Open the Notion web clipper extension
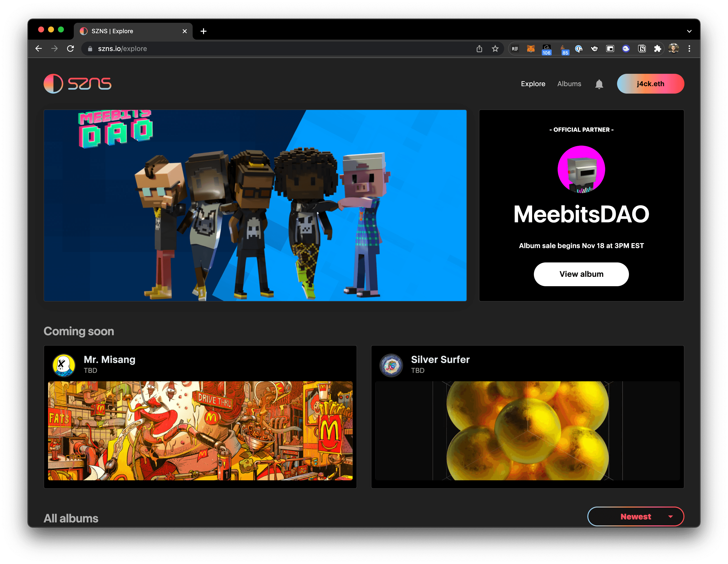 point(642,49)
